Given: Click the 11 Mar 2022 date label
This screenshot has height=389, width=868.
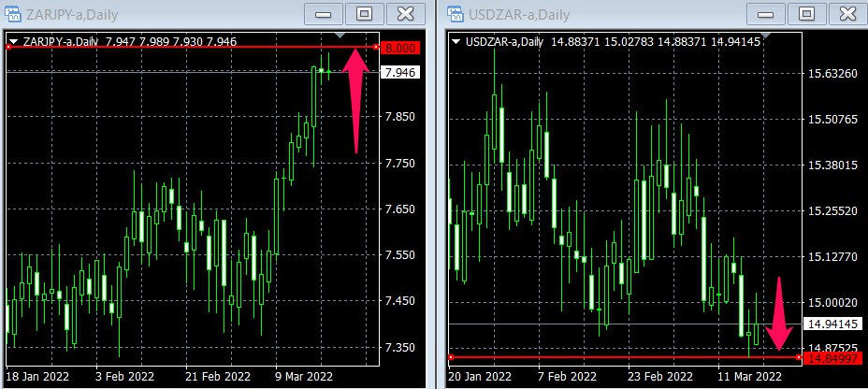Looking at the screenshot, I should pyautogui.click(x=750, y=376).
